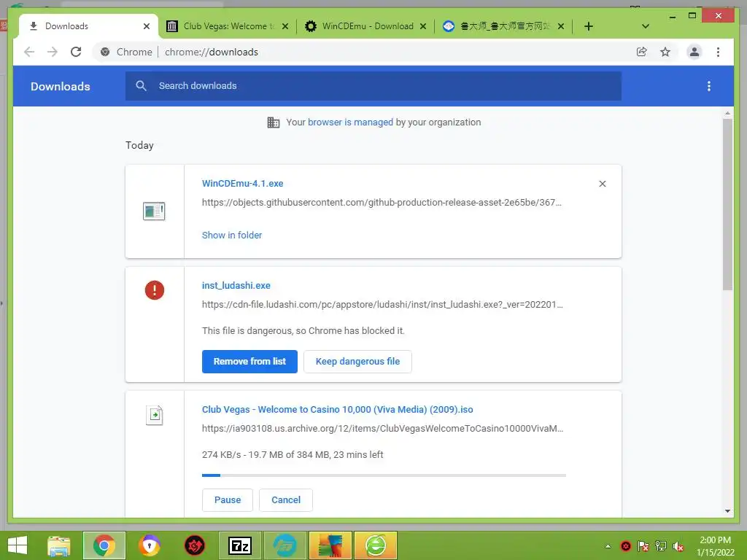The image size is (747, 560).
Task: Close the WinCDEmu - Download tab
Action: (422, 26)
